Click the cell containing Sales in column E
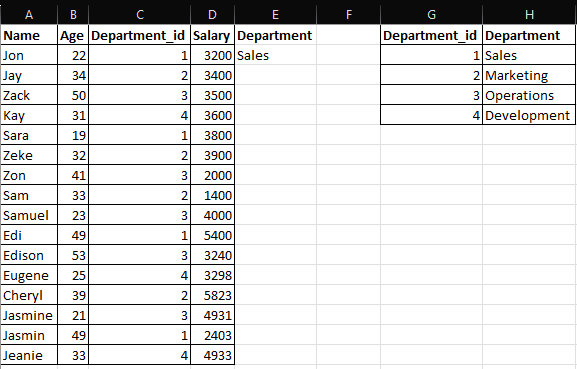Screen dimensions: 577x369 (275, 55)
